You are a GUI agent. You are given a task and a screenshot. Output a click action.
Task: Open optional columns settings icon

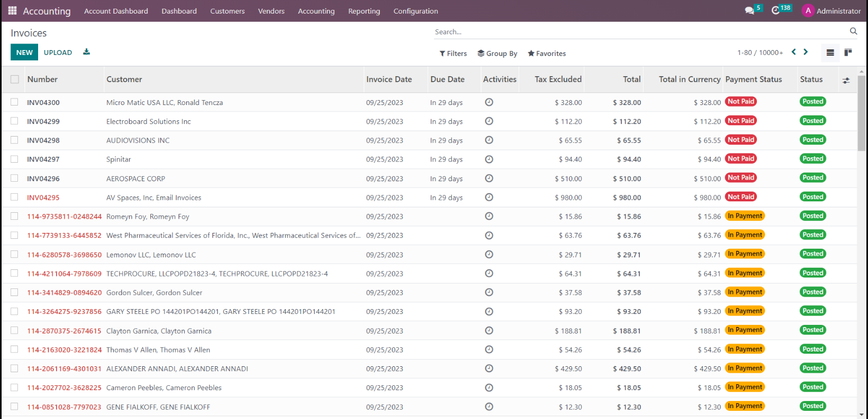tap(846, 80)
